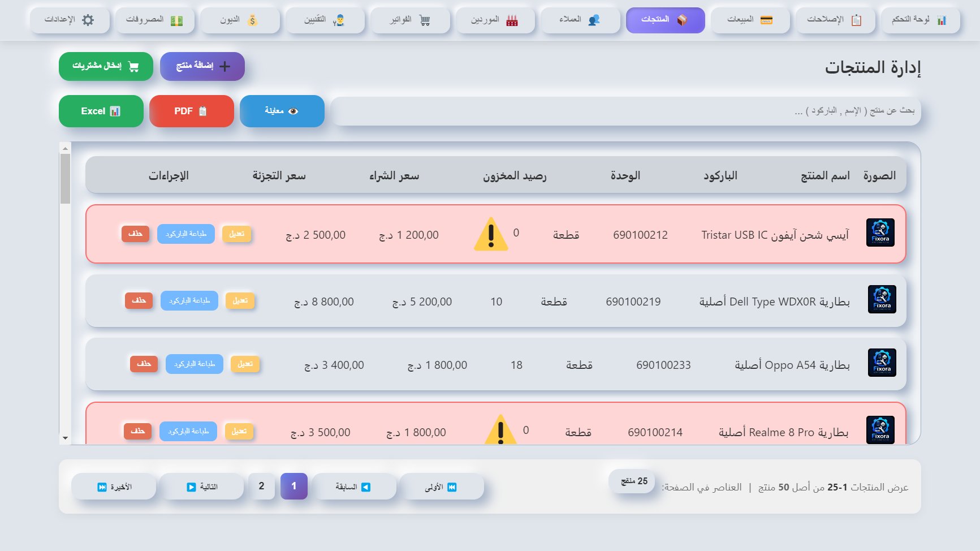Go to the الديون debts tab
This screenshot has width=980, height=551.
point(240,20)
